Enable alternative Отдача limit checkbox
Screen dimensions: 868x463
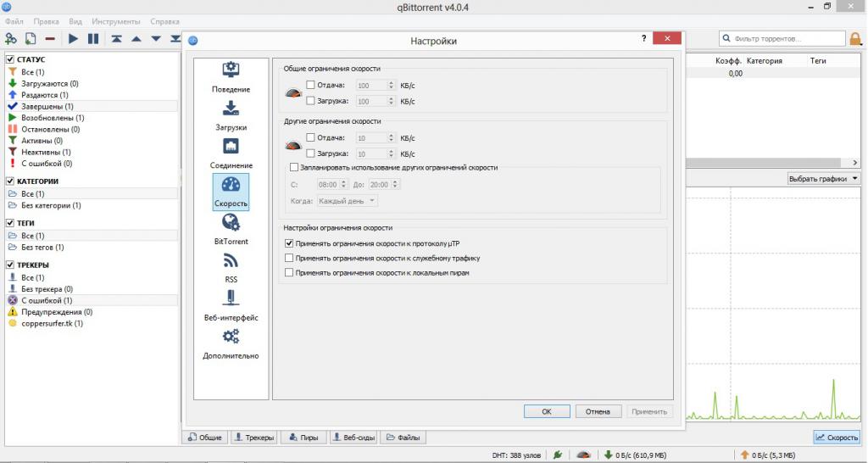coord(310,137)
